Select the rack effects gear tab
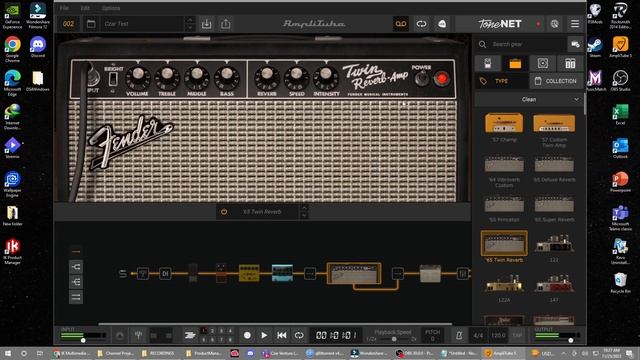640x360 pixels. point(570,63)
